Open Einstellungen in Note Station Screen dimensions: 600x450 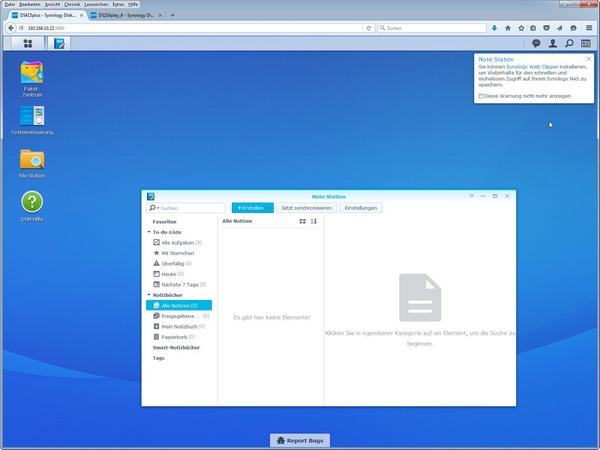pyautogui.click(x=360, y=208)
